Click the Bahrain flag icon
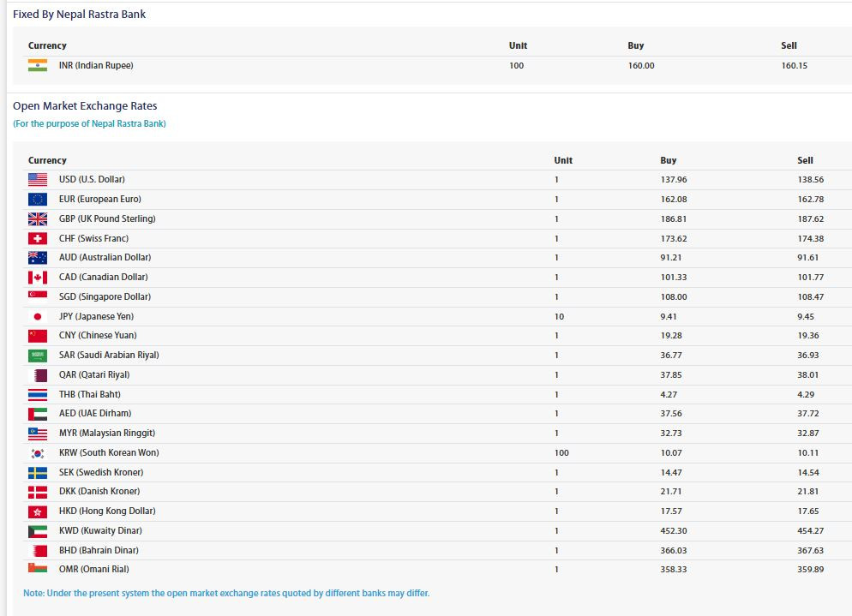852x616 pixels. click(39, 551)
